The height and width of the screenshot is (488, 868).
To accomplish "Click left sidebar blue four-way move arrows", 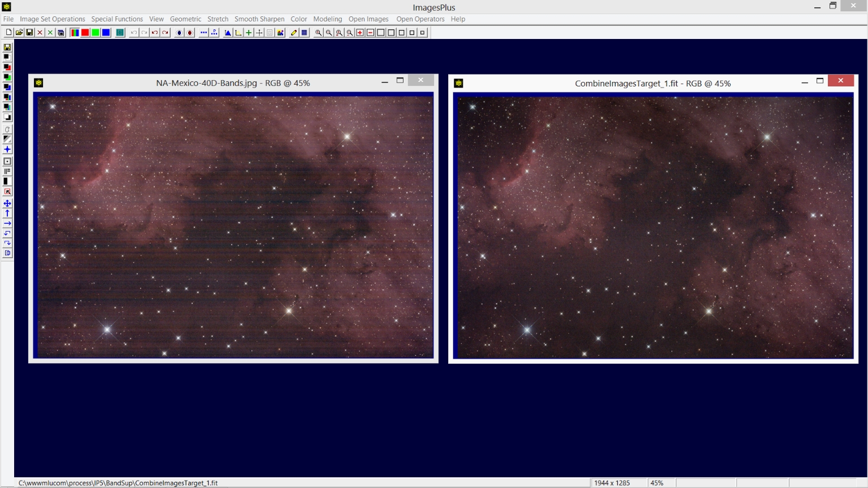I will pyautogui.click(x=7, y=203).
